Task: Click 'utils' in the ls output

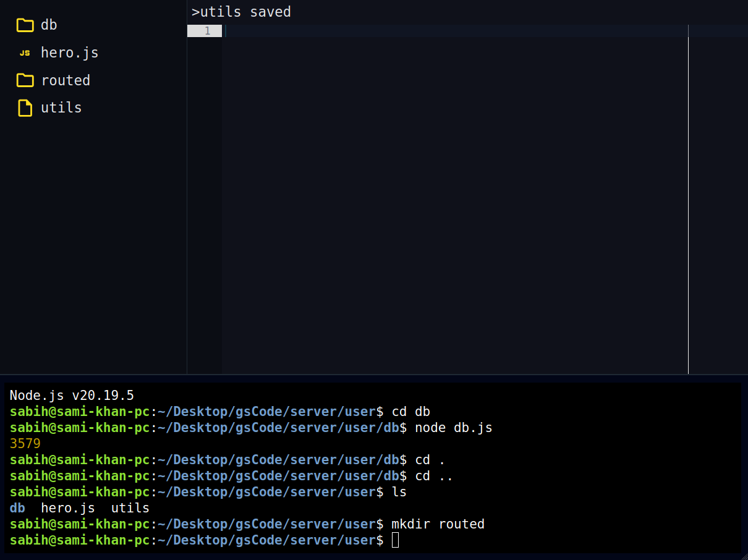Action: tap(130, 508)
